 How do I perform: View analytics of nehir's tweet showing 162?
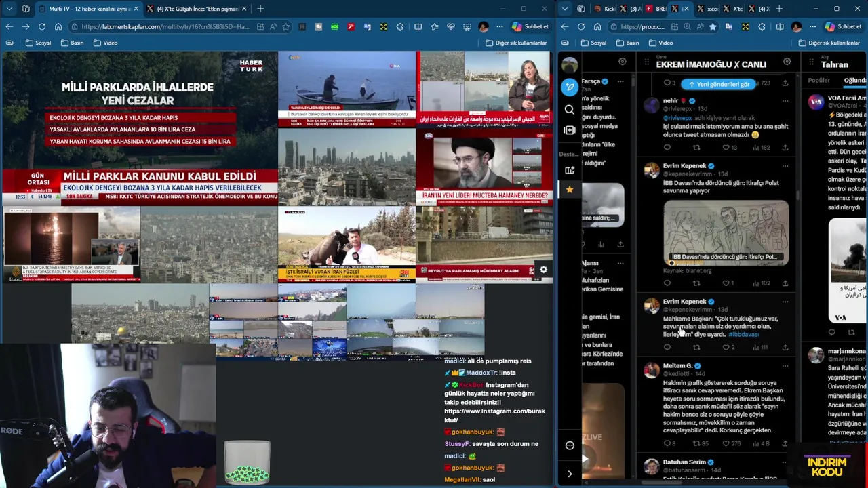pos(761,148)
